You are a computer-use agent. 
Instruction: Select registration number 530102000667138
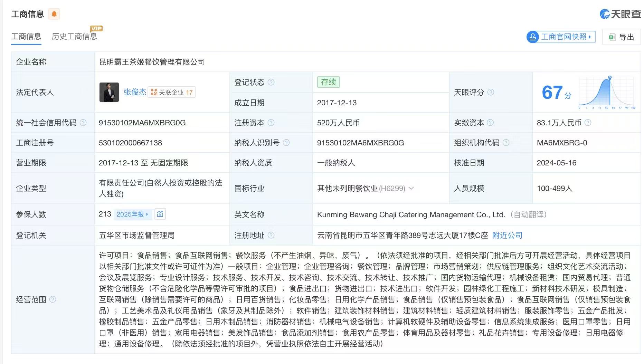[x=130, y=143]
